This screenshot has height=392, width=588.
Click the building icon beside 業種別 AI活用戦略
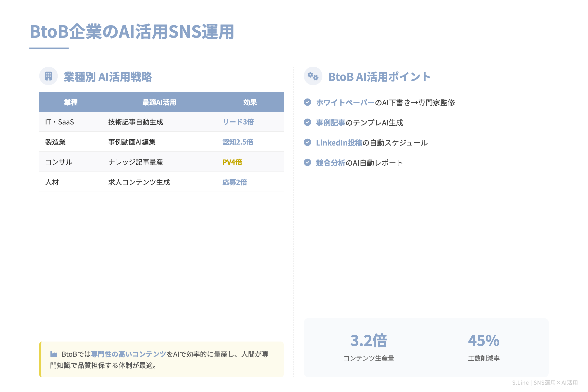pyautogui.click(x=48, y=76)
